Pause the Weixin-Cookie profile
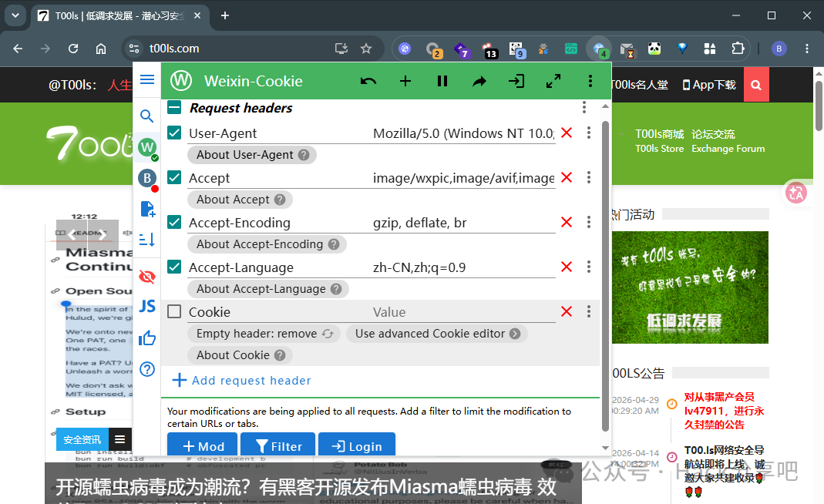This screenshot has width=824, height=504. coord(442,81)
